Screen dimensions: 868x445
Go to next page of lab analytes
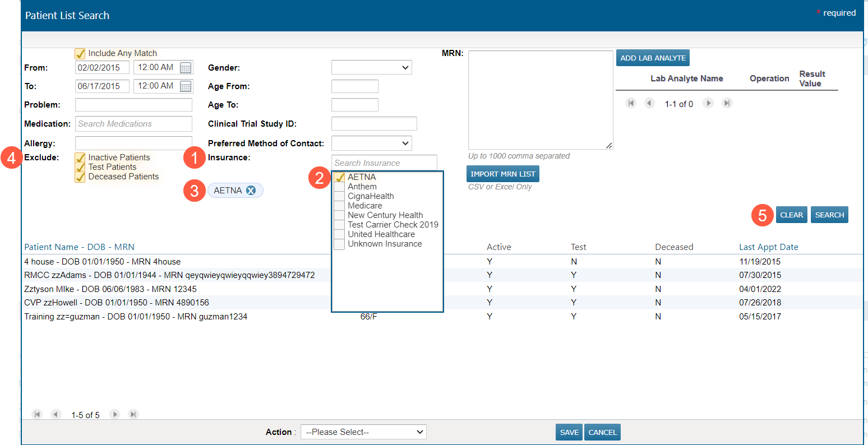[x=708, y=103]
